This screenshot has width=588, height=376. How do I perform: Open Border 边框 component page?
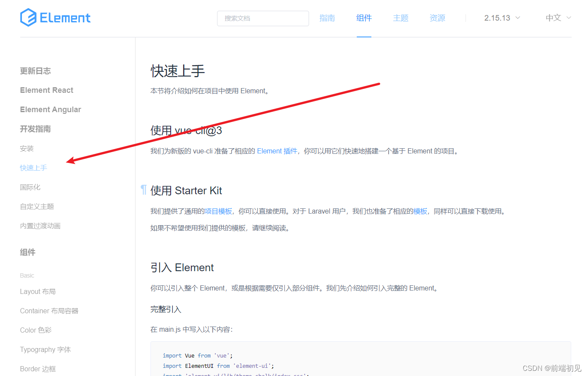pyautogui.click(x=38, y=369)
